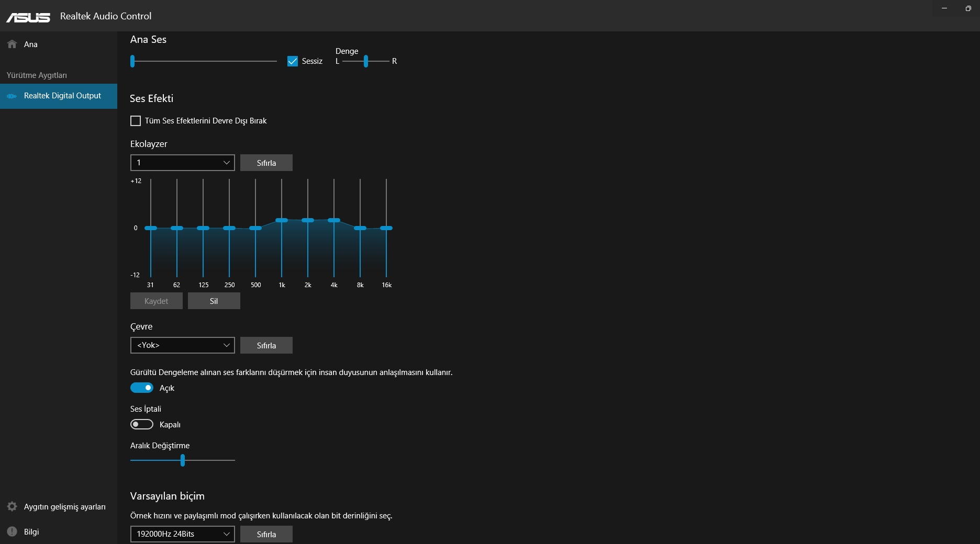Click the Ana home icon
The width and height of the screenshot is (980, 544).
(12, 44)
